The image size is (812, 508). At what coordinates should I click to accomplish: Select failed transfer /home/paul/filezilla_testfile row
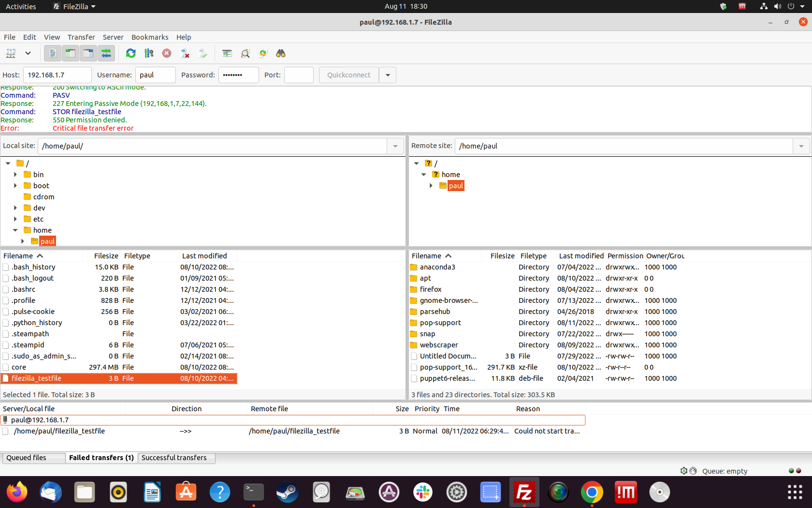293,431
